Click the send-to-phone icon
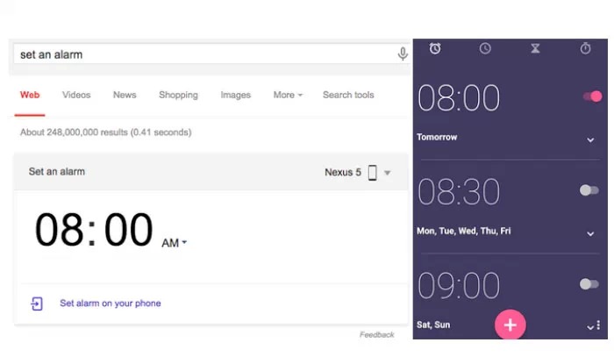The height and width of the screenshot is (364, 614). click(x=37, y=303)
